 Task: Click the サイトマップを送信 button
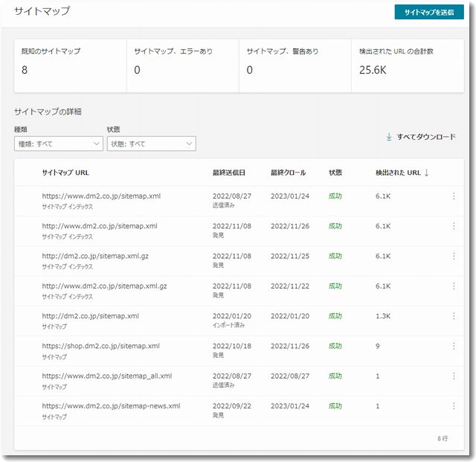pyautogui.click(x=428, y=13)
